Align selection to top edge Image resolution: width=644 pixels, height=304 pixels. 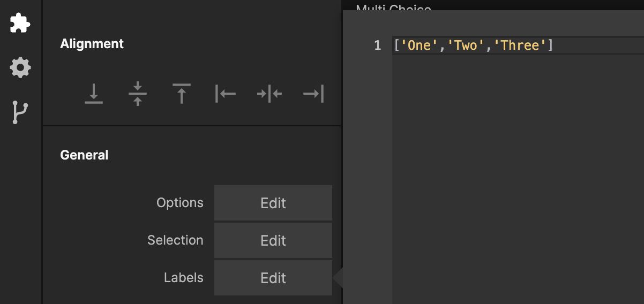tap(182, 94)
